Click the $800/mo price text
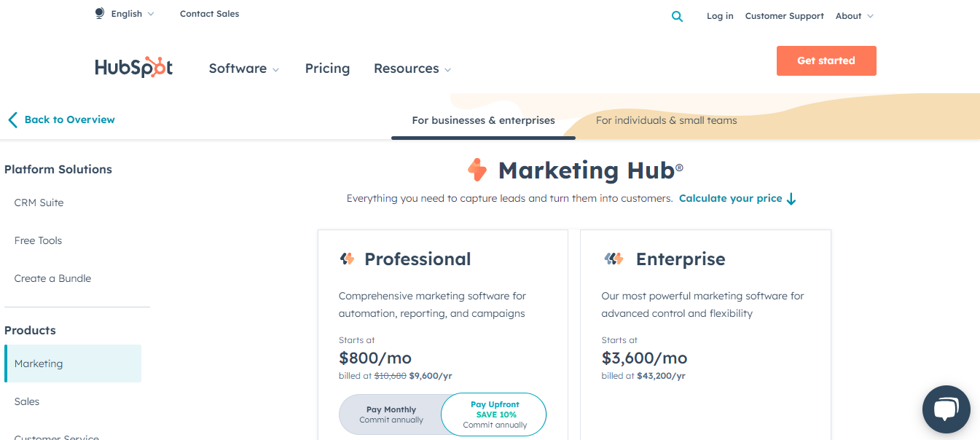Viewport: 980px width, 440px height. (375, 358)
